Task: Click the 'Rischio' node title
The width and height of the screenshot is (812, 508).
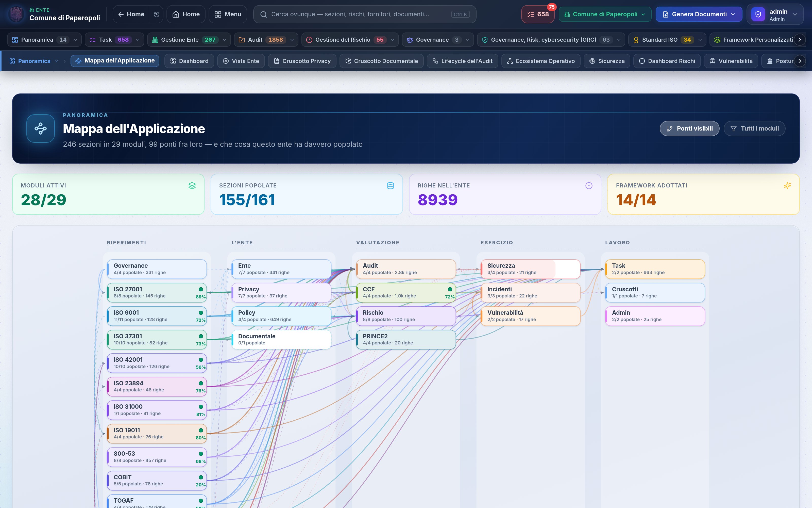Action: [x=373, y=312]
